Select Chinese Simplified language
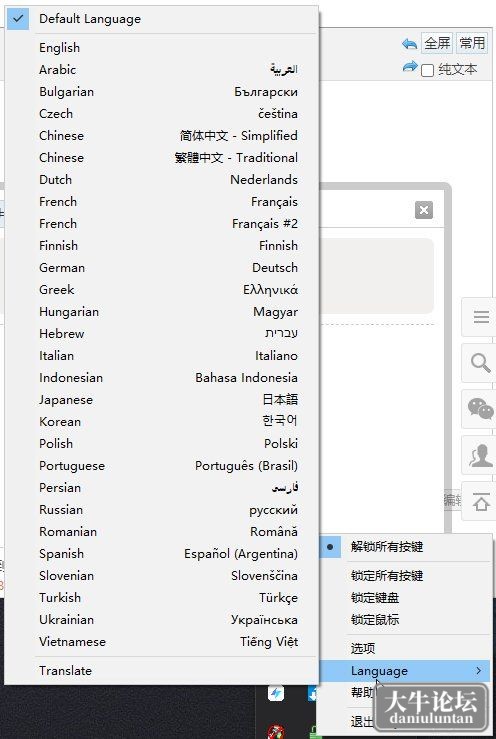This screenshot has width=496, height=739. 162,136
